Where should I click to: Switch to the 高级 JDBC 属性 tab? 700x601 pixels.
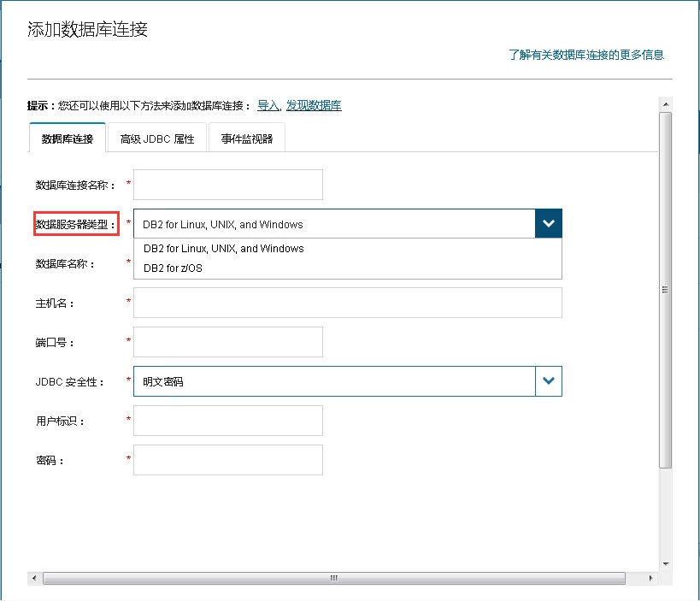click(157, 137)
